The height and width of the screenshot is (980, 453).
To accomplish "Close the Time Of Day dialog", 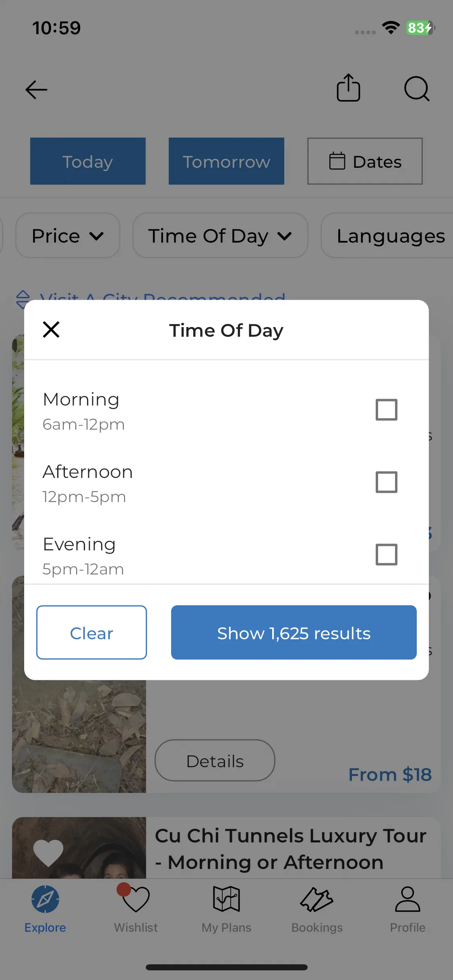I will tap(51, 329).
